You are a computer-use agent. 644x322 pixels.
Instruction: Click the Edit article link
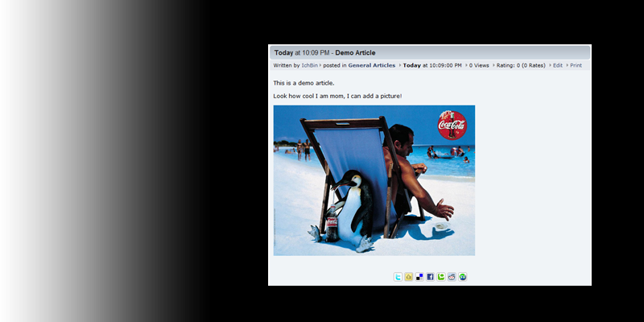pyautogui.click(x=558, y=65)
